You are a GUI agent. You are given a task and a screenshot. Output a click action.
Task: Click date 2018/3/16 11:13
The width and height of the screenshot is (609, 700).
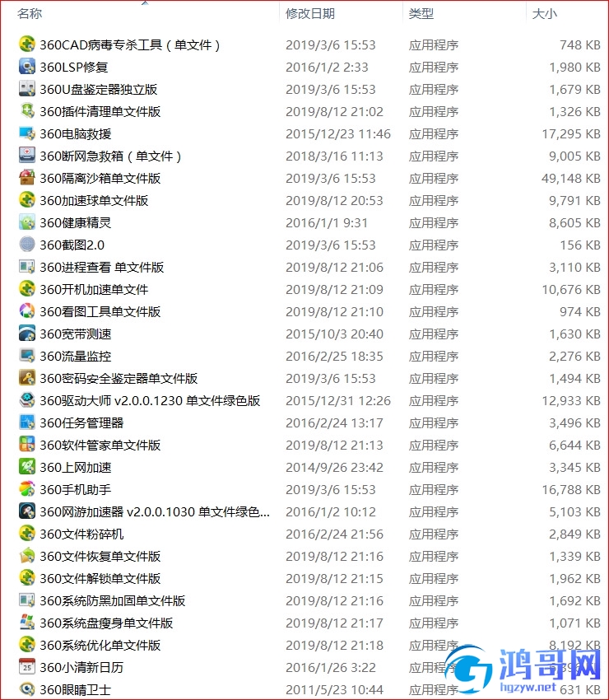point(334,156)
